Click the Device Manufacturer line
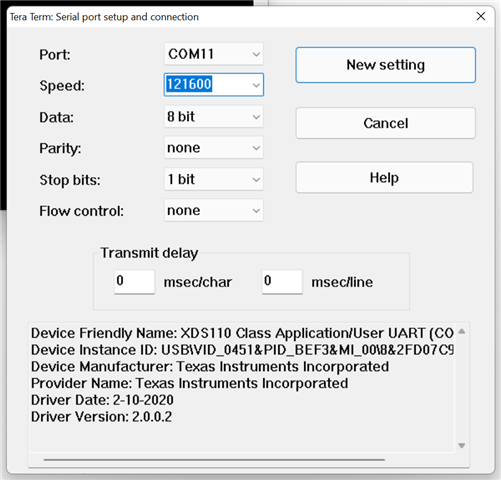The image size is (501, 480). pos(210,366)
